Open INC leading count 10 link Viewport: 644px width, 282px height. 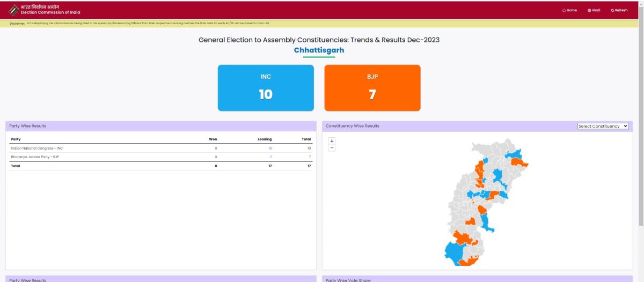tap(270, 148)
